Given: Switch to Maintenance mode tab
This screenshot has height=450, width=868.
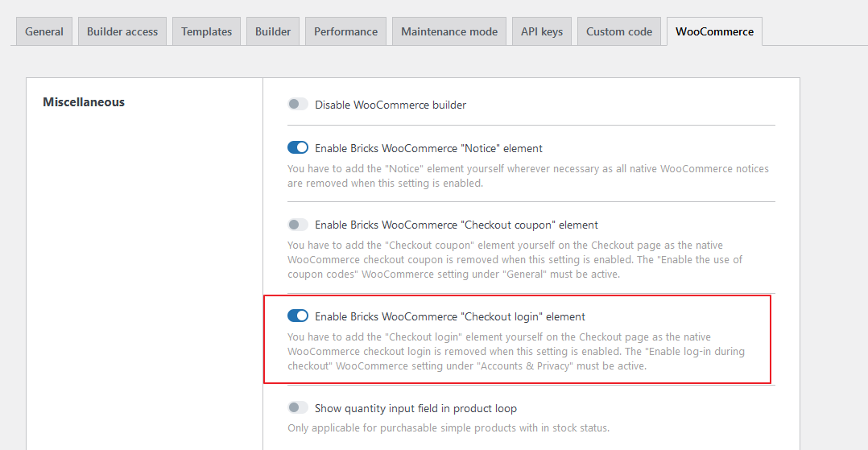Looking at the screenshot, I should (449, 31).
